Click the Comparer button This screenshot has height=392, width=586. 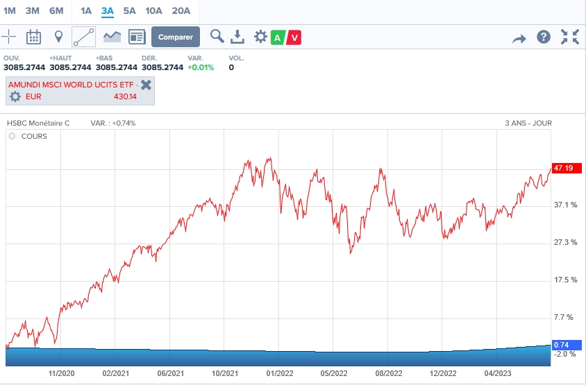pos(176,37)
